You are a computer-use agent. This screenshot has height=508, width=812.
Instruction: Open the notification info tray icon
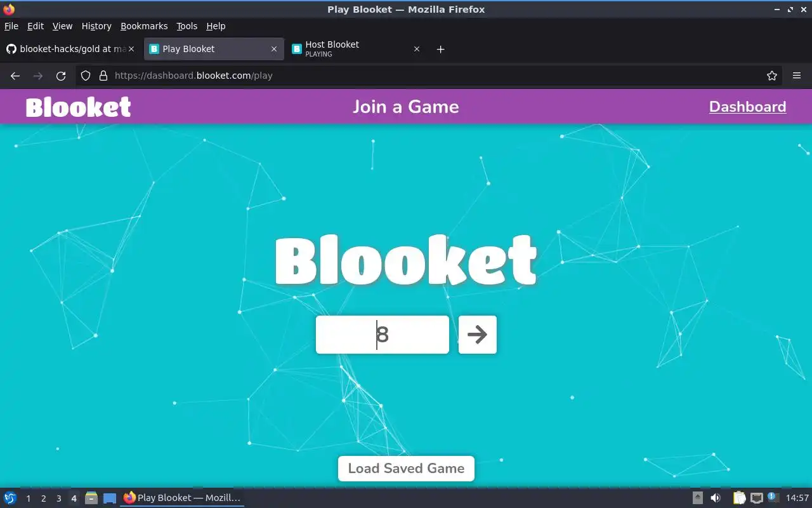click(x=773, y=497)
